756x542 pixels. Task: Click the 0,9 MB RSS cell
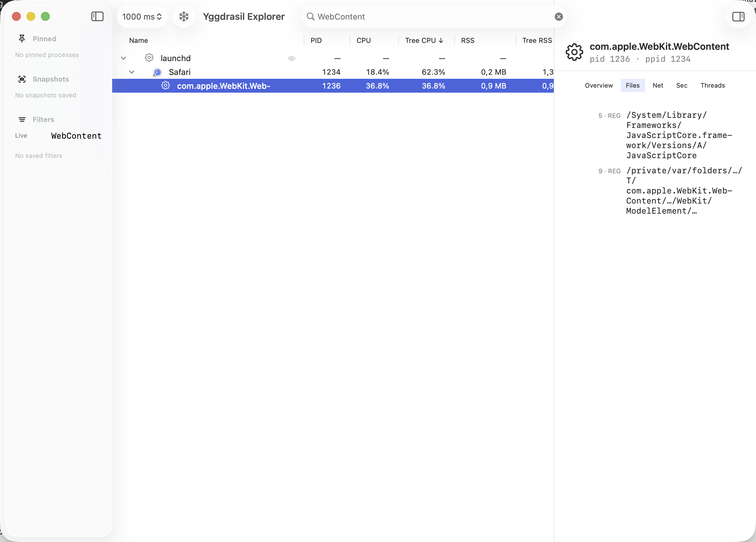tap(493, 86)
